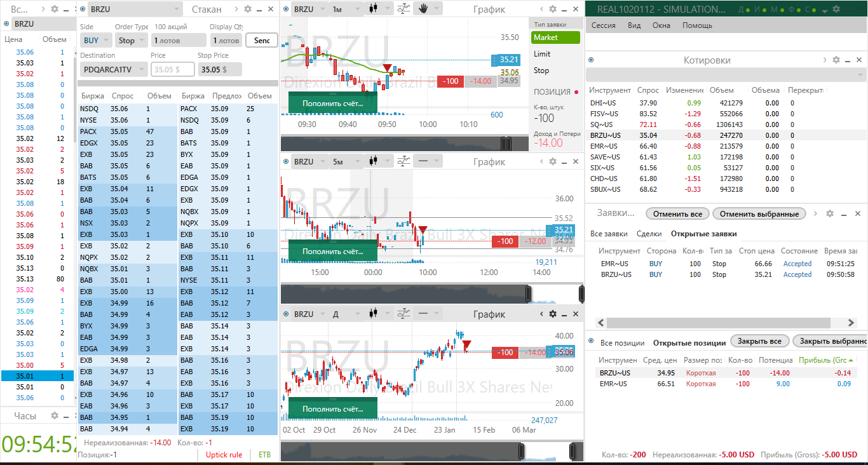Open the Side BUY dropdown

96,40
